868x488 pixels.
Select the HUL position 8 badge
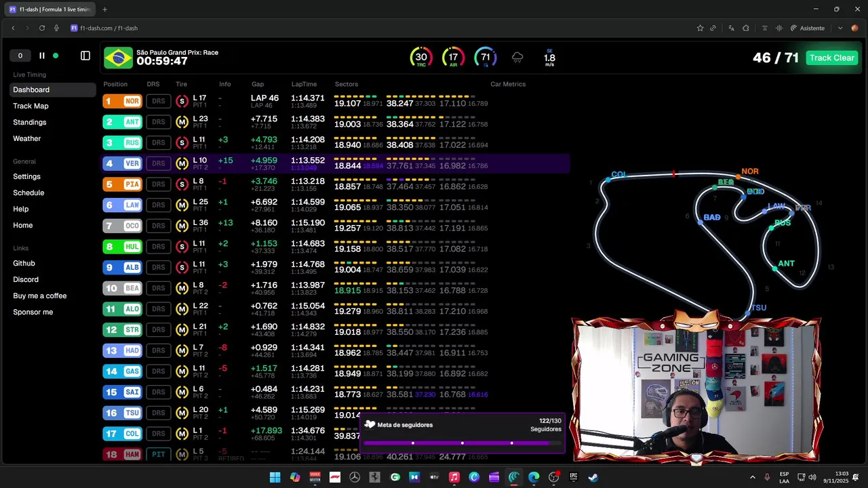tap(122, 247)
